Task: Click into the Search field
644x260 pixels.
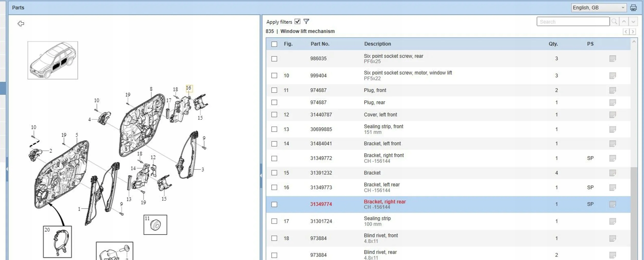Action: click(573, 22)
